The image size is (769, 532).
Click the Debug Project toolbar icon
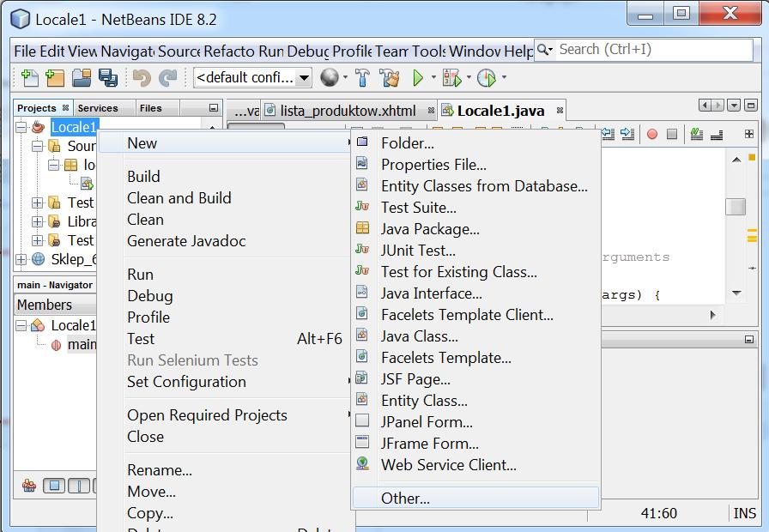pyautogui.click(x=451, y=77)
